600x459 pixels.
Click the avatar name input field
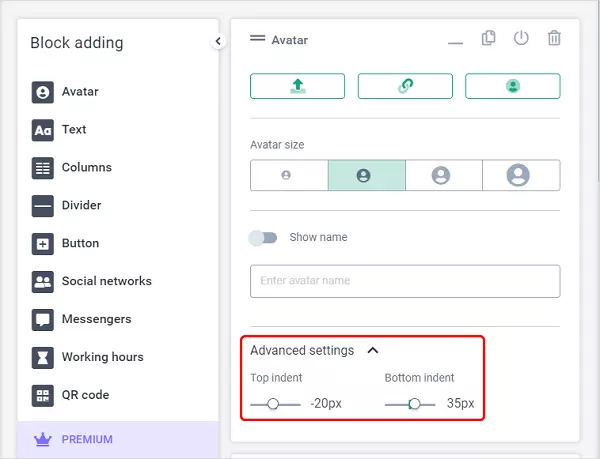coord(404,281)
